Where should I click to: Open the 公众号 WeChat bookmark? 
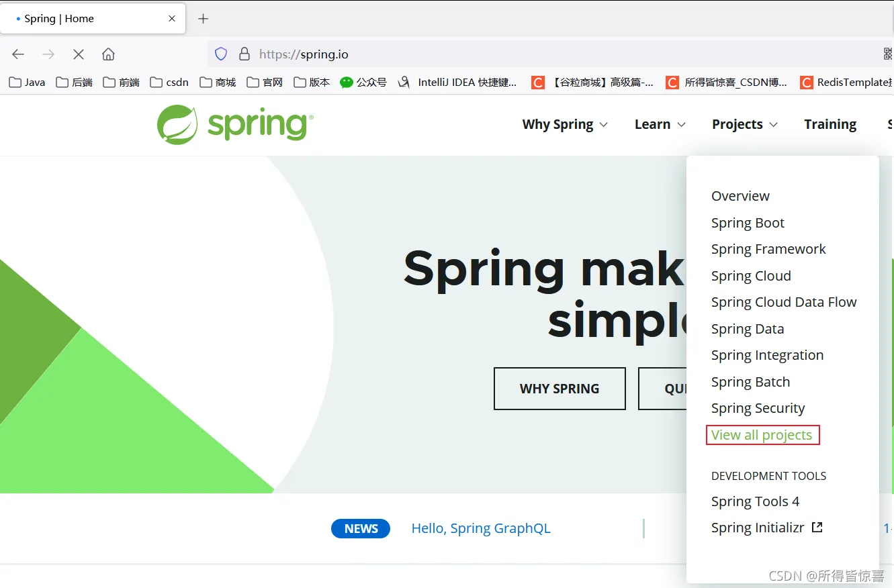pyautogui.click(x=363, y=83)
